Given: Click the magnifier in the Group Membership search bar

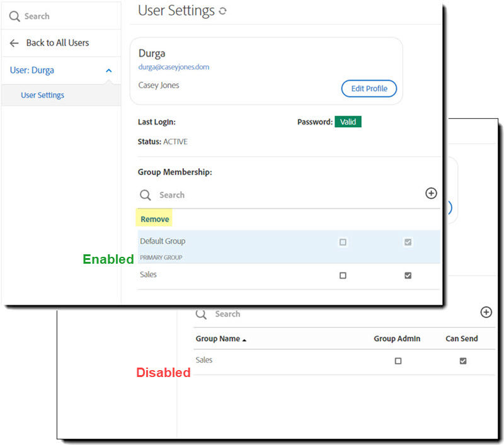Looking at the screenshot, I should click(146, 195).
